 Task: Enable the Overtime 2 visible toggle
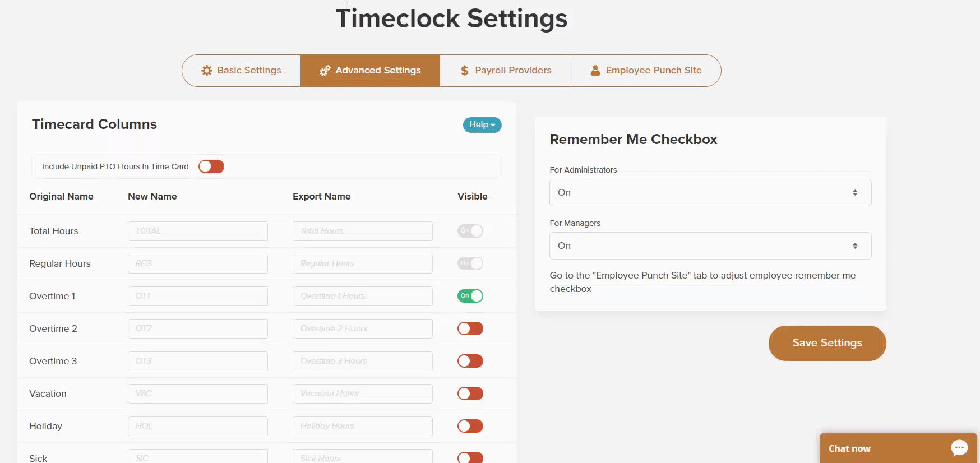point(470,328)
